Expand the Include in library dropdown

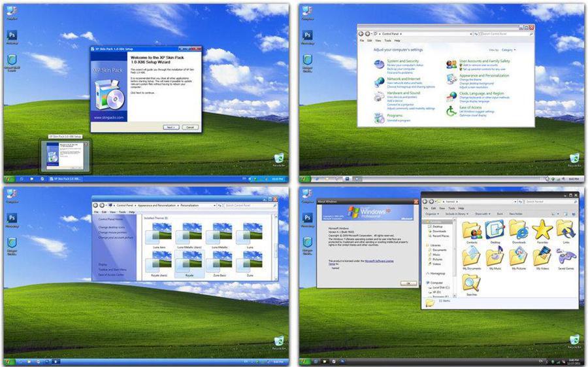point(458,214)
